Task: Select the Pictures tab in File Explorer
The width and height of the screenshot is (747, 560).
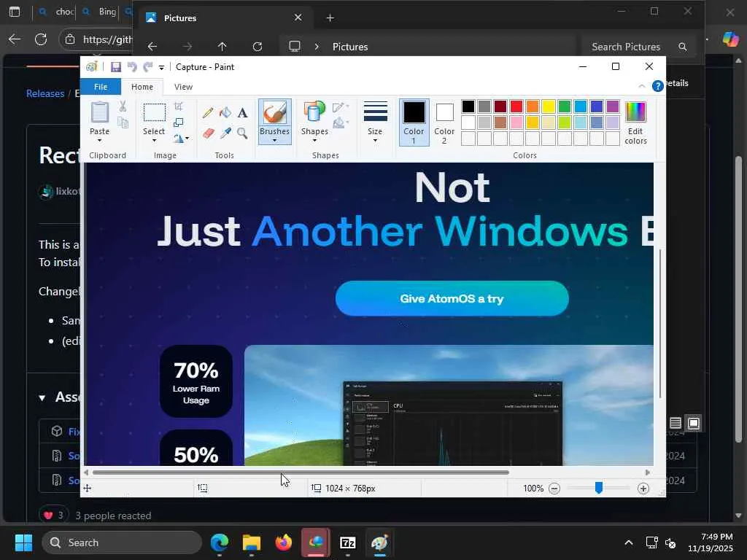Action: point(224,17)
